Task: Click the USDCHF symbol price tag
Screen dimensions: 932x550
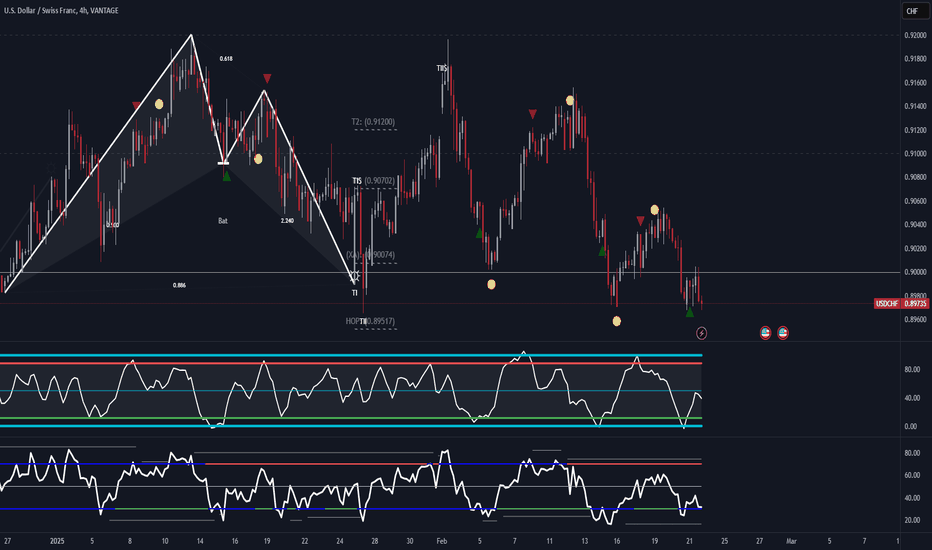Action: 887,304
